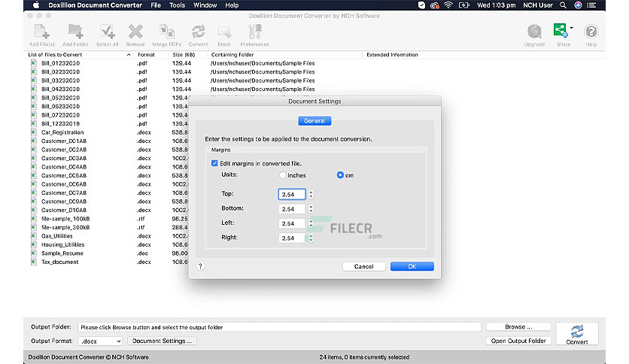Open the notification center list icon

[591, 5]
